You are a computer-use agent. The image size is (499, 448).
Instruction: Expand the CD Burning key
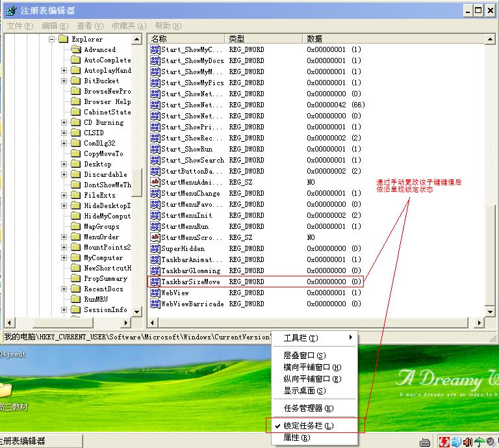coord(64,122)
